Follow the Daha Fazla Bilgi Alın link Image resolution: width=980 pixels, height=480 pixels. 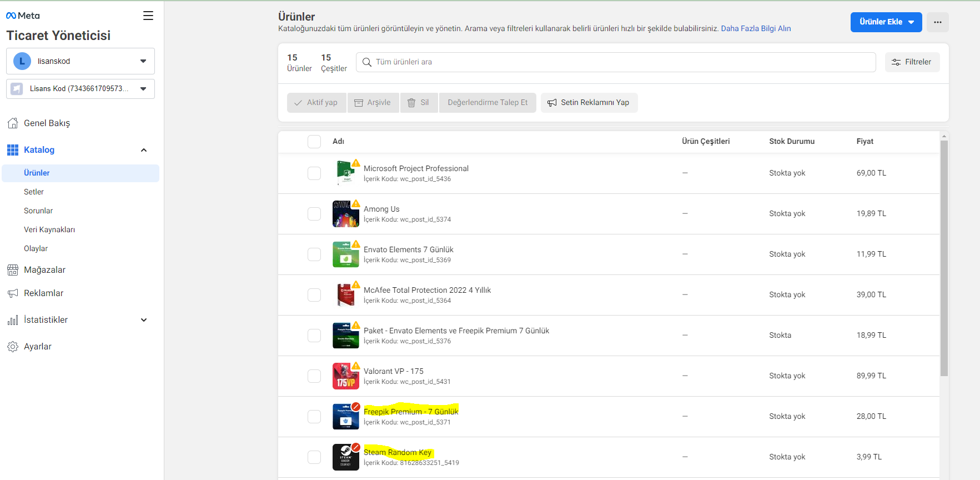pyautogui.click(x=756, y=29)
